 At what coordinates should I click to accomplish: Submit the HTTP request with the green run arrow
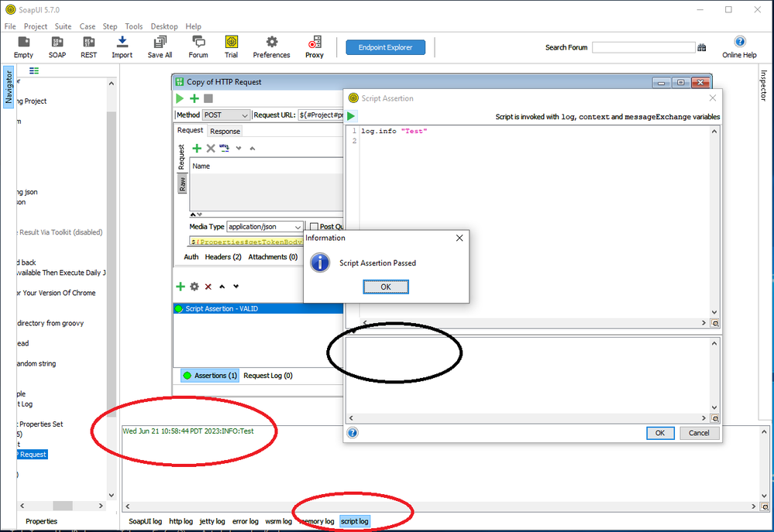point(180,98)
